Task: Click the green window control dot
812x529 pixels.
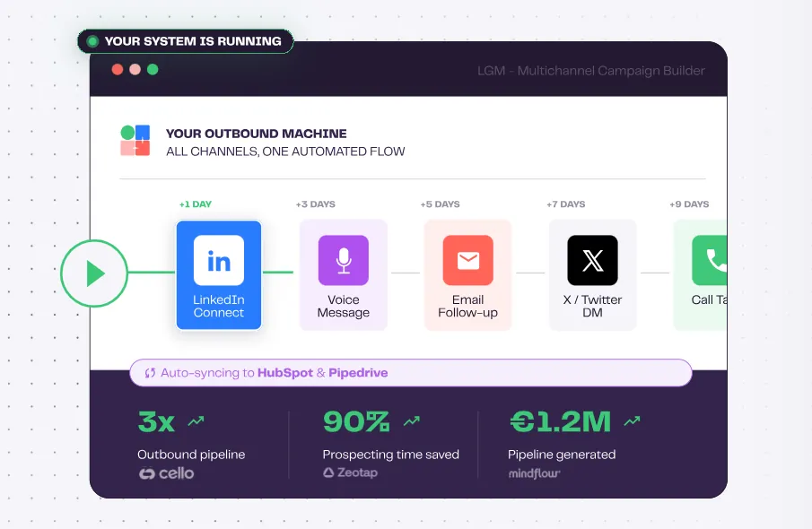Action: (x=153, y=69)
